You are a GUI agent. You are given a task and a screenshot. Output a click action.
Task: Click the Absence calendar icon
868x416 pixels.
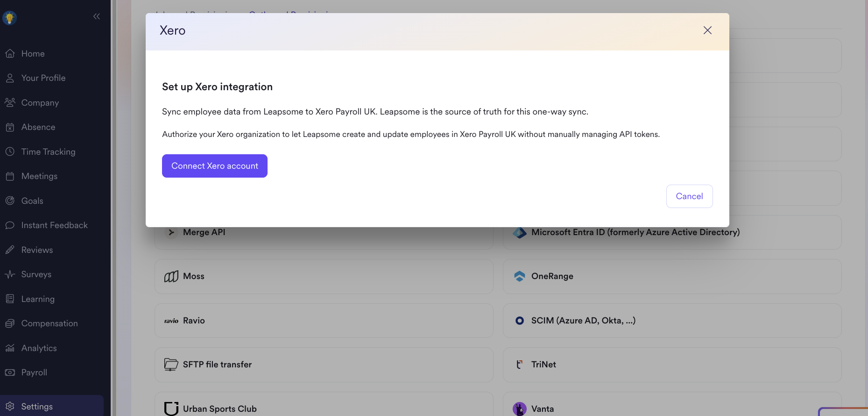pyautogui.click(x=10, y=127)
